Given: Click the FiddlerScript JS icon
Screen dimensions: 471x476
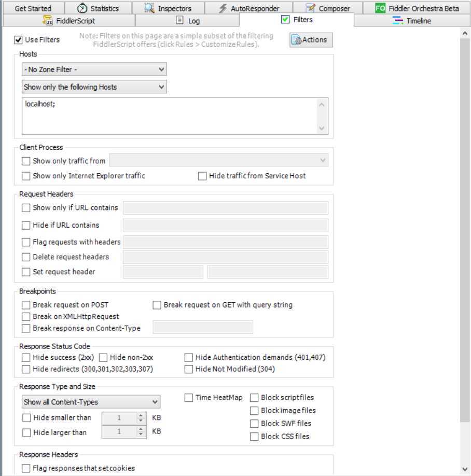Looking at the screenshot, I should point(48,21).
